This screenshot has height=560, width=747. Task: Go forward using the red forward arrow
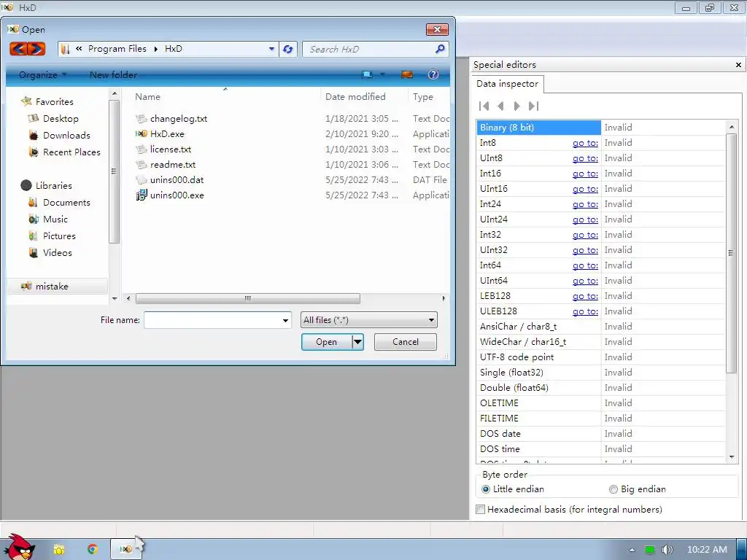tap(36, 49)
